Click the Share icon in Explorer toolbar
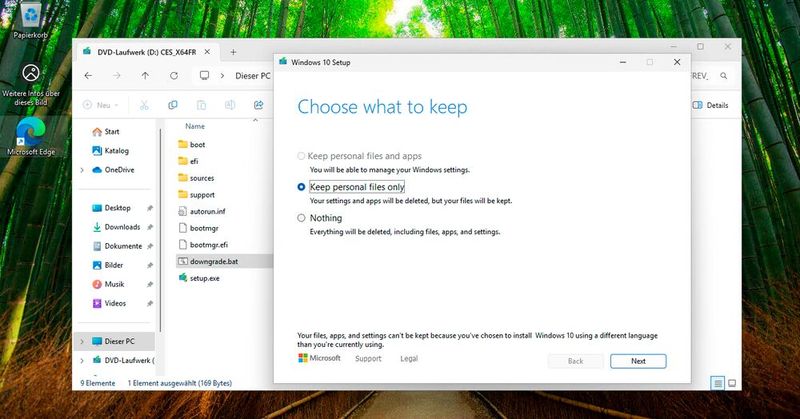 259,105
